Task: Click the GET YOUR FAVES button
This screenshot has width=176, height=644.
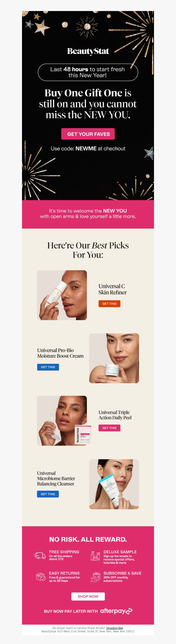Action: [x=88, y=134]
